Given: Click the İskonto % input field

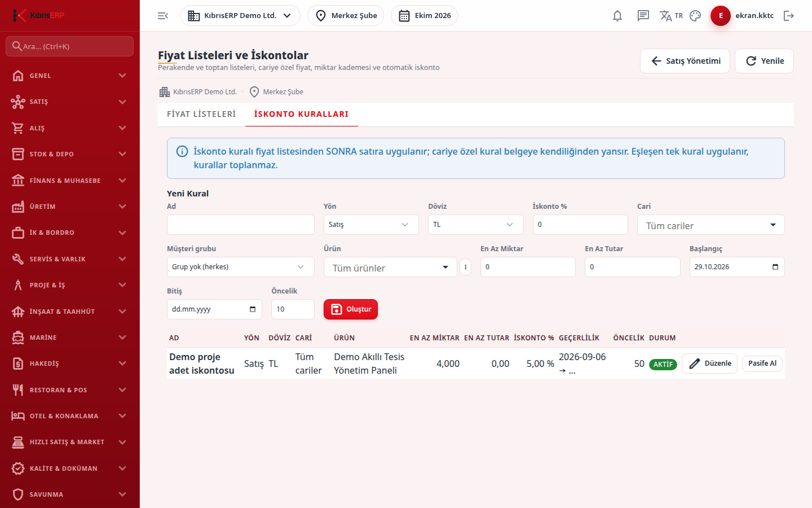Looking at the screenshot, I should point(580,225).
